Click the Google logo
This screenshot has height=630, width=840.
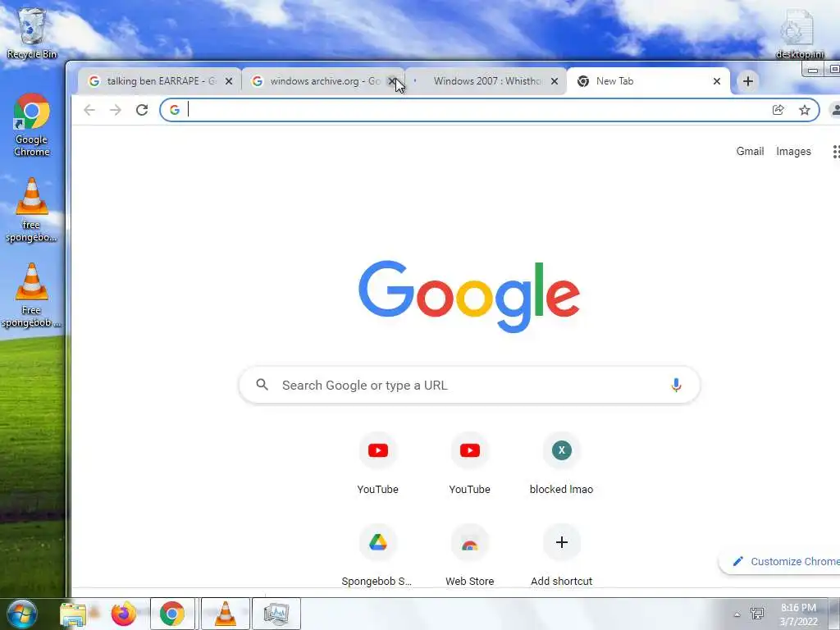[469, 296]
